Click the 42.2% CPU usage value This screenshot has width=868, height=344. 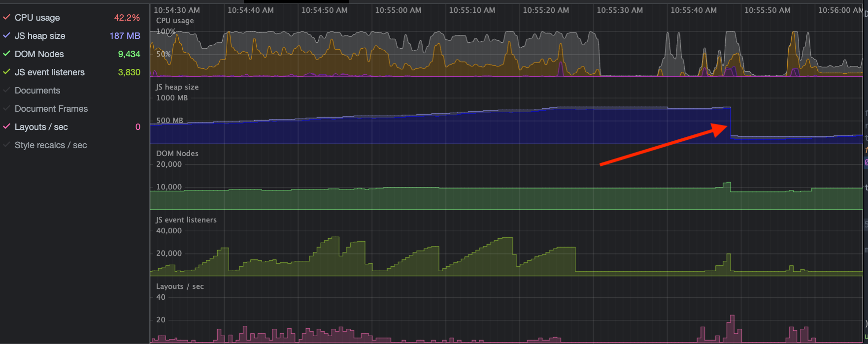[x=127, y=18]
